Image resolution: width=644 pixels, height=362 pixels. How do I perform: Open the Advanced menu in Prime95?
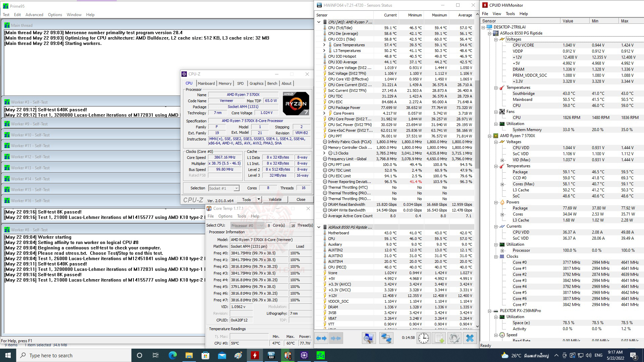(34, 15)
